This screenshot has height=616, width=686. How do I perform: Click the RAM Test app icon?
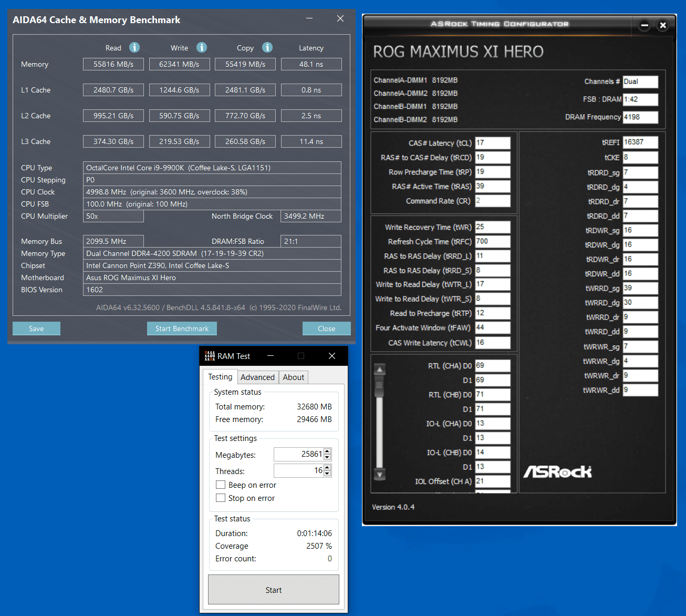click(x=210, y=356)
